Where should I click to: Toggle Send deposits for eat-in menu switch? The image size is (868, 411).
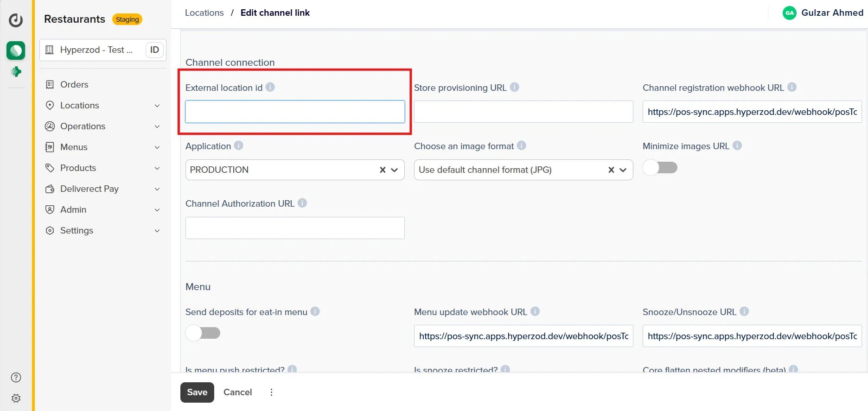pyautogui.click(x=203, y=333)
